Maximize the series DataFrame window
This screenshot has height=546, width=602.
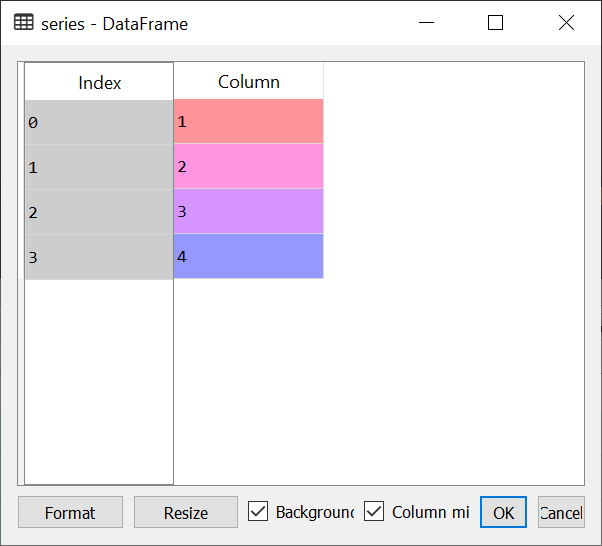point(495,23)
